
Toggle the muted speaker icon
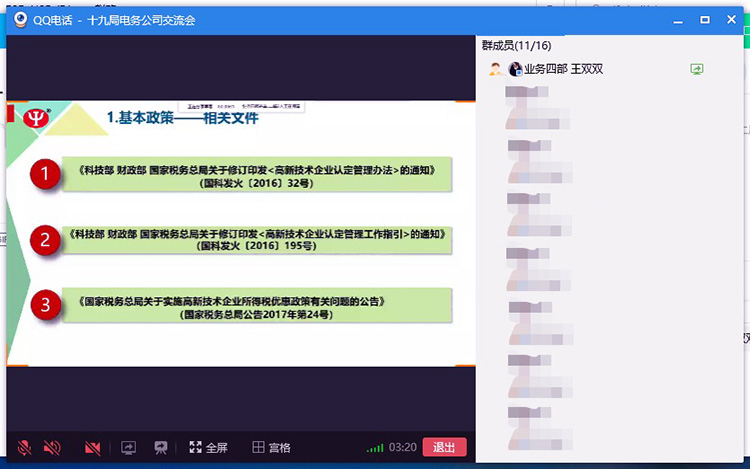click(x=52, y=448)
